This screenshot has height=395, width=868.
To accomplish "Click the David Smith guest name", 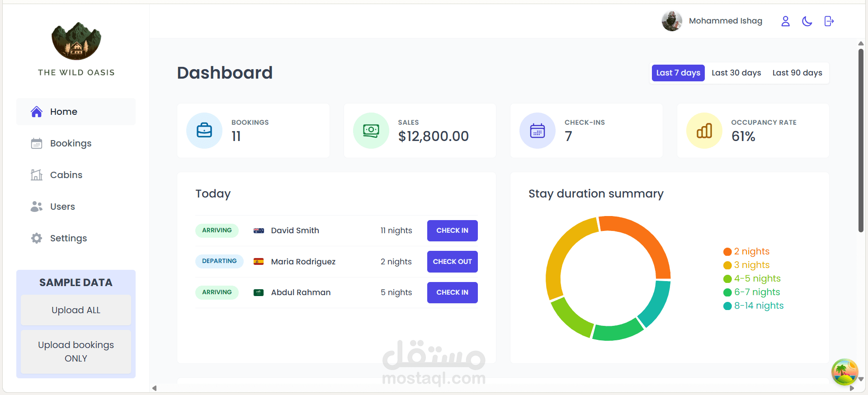I will pos(295,230).
